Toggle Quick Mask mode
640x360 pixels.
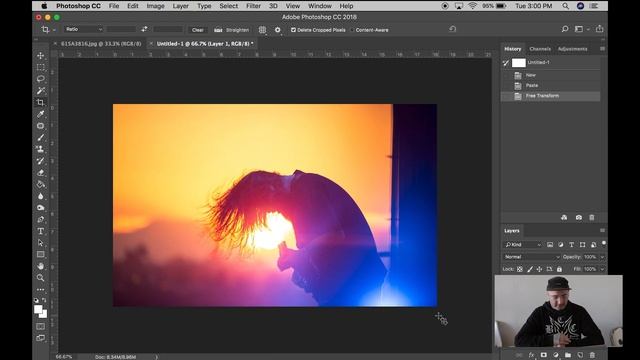click(x=40, y=327)
